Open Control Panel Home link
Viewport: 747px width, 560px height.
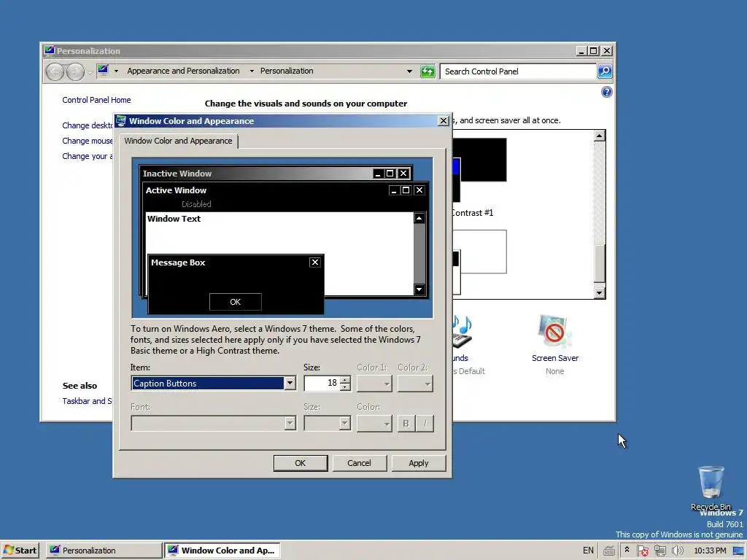coord(96,100)
